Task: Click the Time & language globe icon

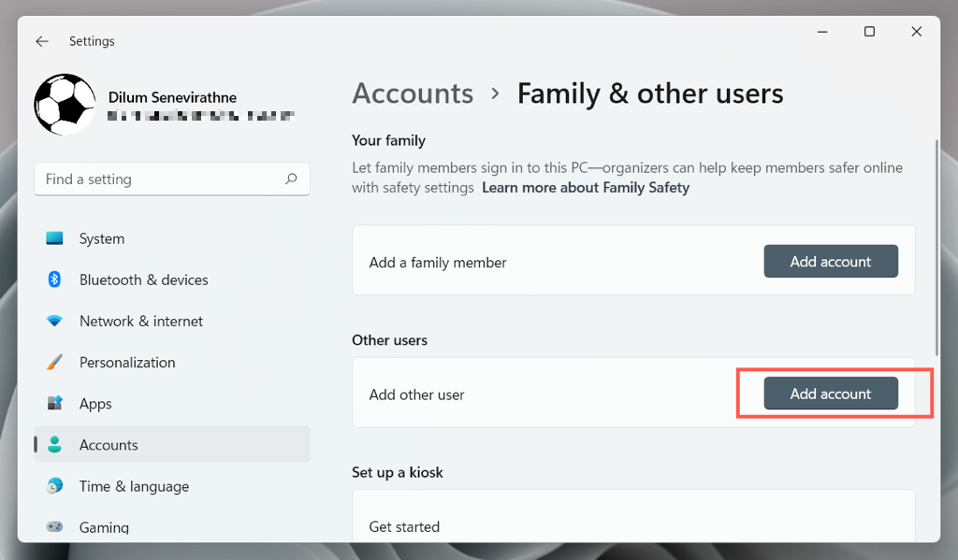Action: click(54, 486)
